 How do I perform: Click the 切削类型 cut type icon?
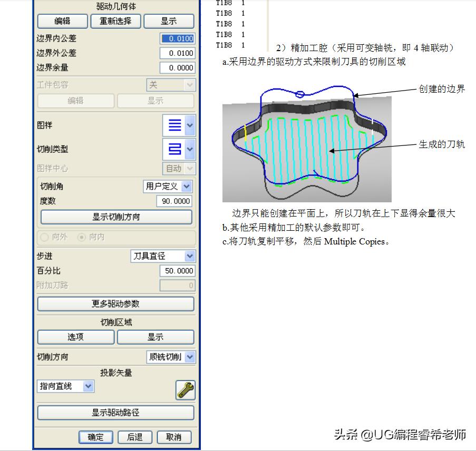click(x=176, y=149)
